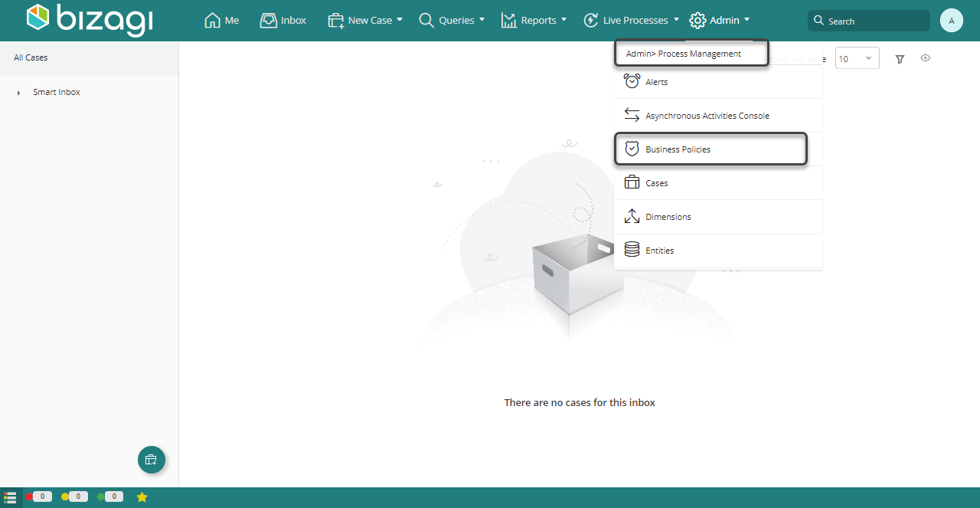Click the Queries magnifier icon
Screen dimensions: 980x508
pyautogui.click(x=426, y=20)
